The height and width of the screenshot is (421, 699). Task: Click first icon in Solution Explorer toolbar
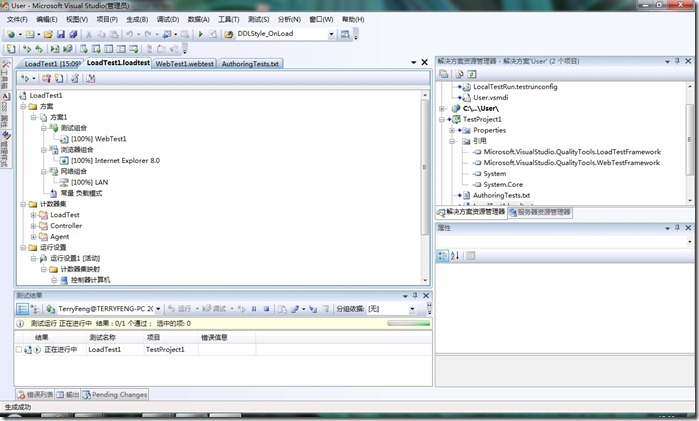pyautogui.click(x=444, y=74)
